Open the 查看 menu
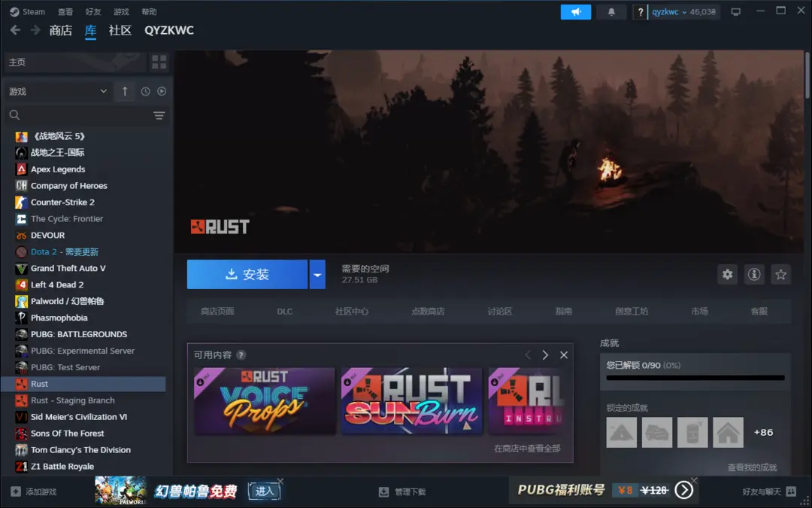812x508 pixels. (65, 11)
